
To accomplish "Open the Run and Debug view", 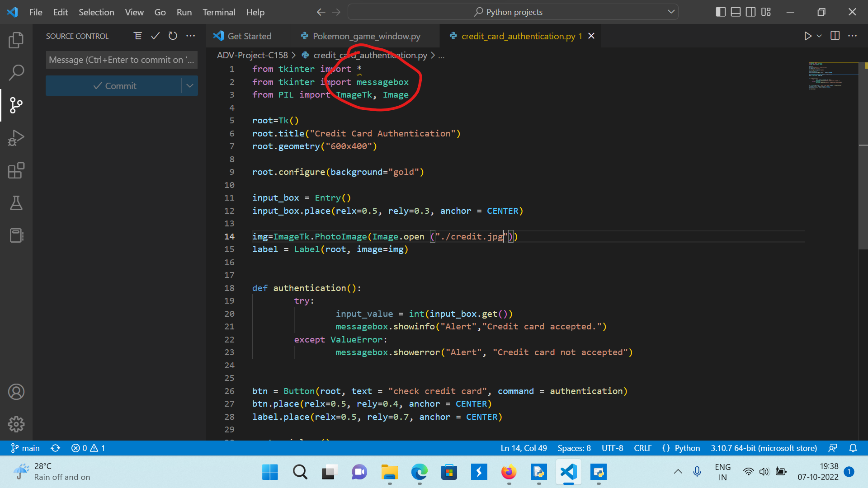I will point(16,138).
